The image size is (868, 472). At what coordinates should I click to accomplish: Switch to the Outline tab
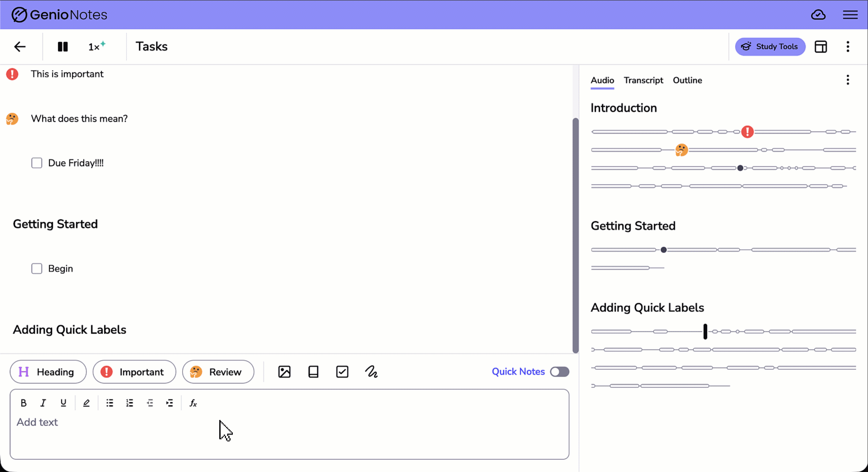click(687, 80)
